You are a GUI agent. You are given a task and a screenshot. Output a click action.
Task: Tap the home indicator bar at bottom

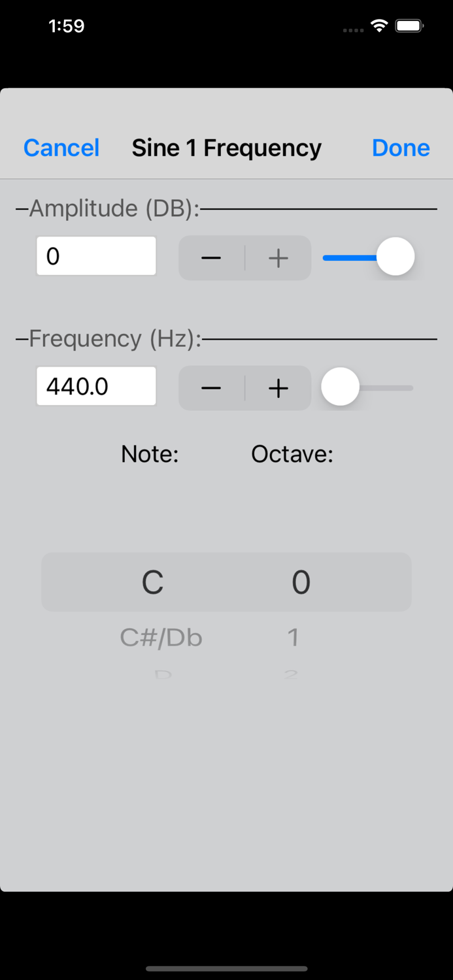[226, 969]
